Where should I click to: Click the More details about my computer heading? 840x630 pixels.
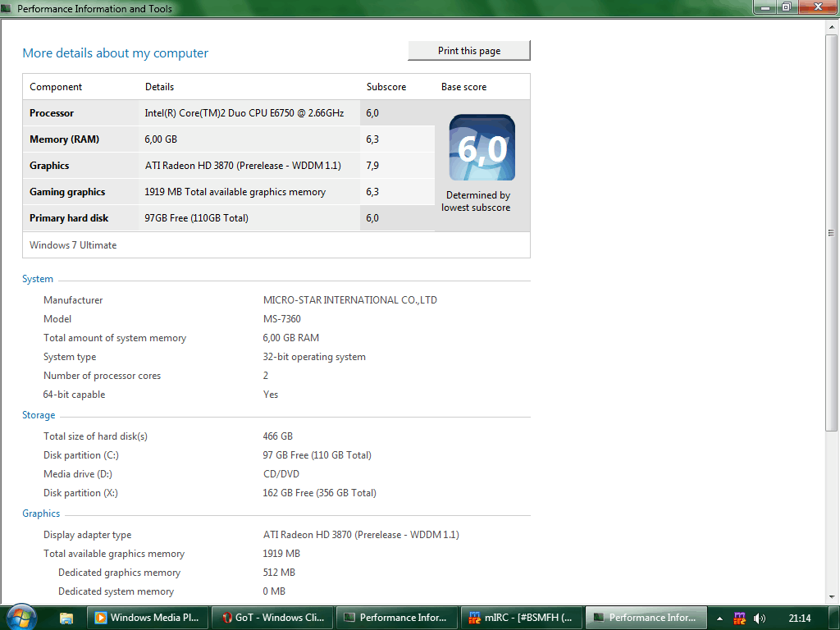tap(115, 53)
